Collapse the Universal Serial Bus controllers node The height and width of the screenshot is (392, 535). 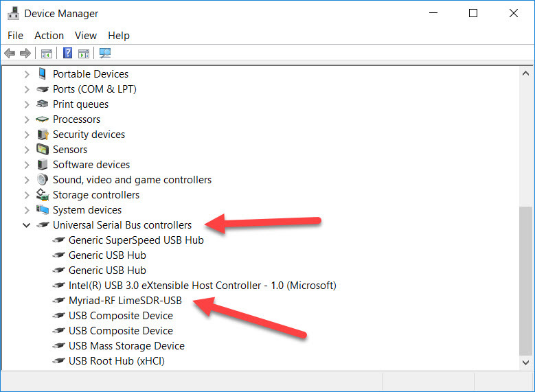click(27, 225)
